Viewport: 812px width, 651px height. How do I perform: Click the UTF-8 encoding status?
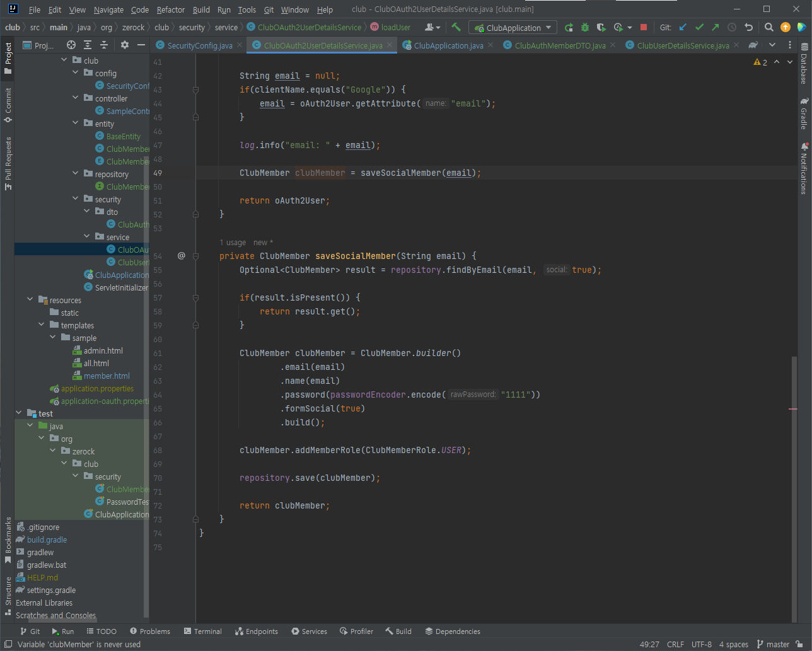[701, 644]
